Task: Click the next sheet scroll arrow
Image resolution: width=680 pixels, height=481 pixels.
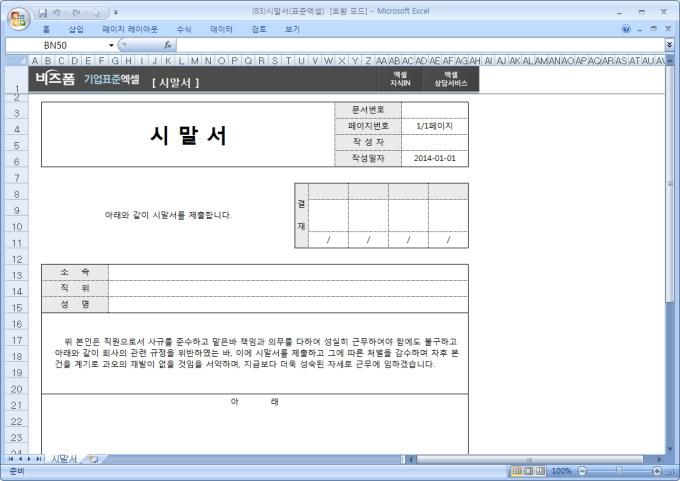Action: coord(29,459)
